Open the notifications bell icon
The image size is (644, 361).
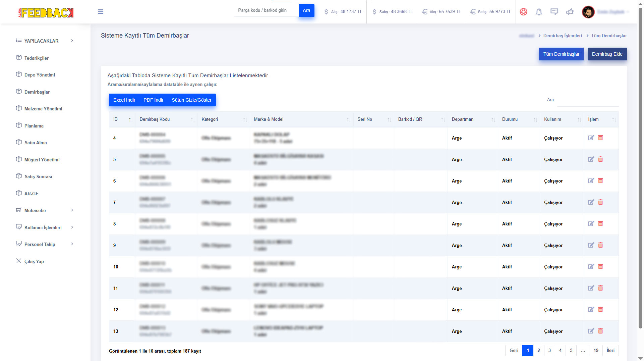(x=539, y=12)
